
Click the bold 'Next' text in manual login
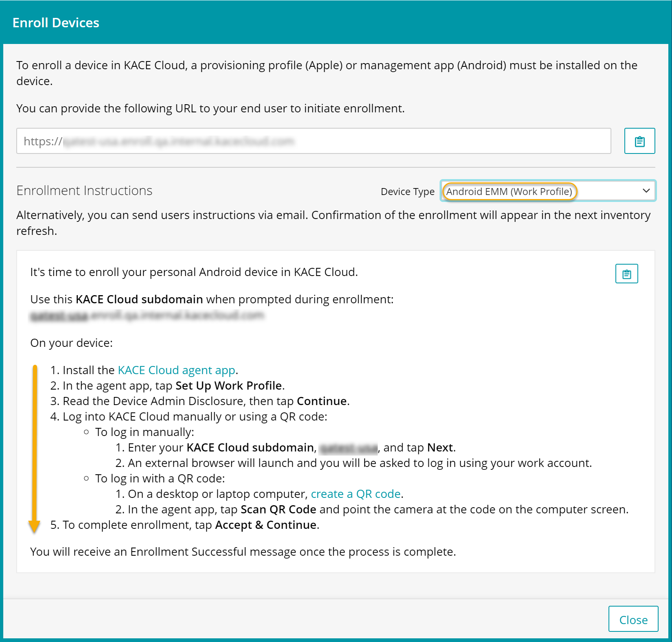click(440, 447)
